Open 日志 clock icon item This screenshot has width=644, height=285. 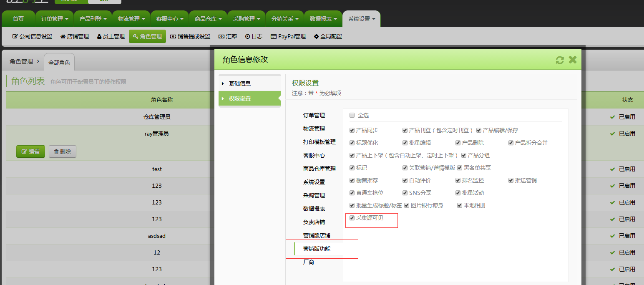click(x=254, y=36)
